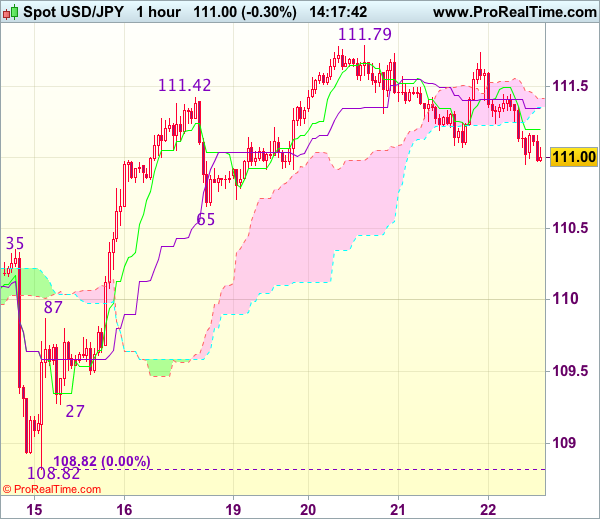
Task: Click date label 15 on time axis
Action: tap(34, 510)
